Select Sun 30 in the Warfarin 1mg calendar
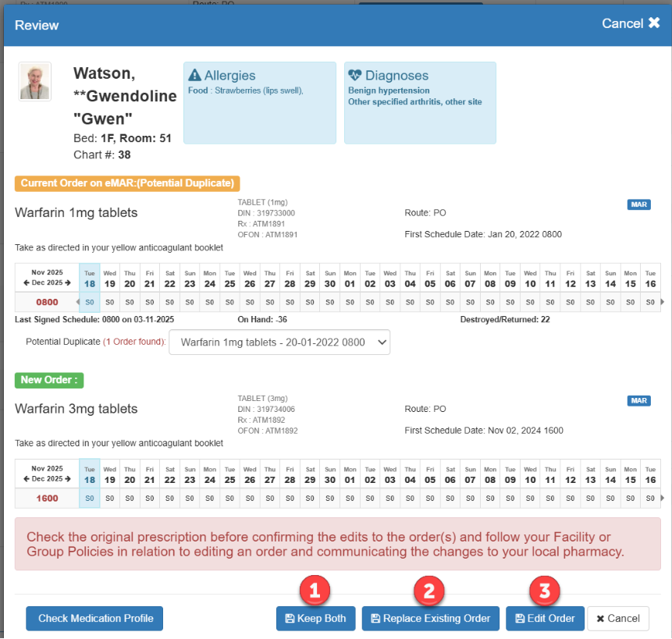The height and width of the screenshot is (639, 672). pos(330,279)
